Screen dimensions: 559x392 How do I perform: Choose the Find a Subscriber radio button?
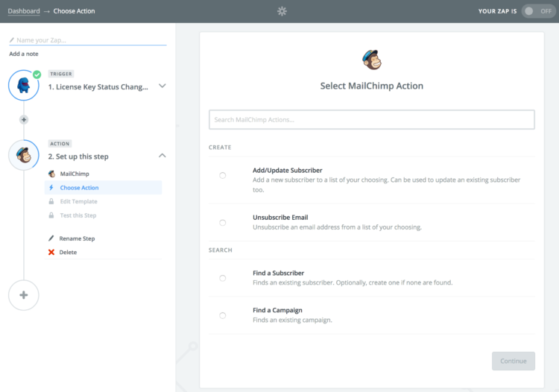point(222,278)
